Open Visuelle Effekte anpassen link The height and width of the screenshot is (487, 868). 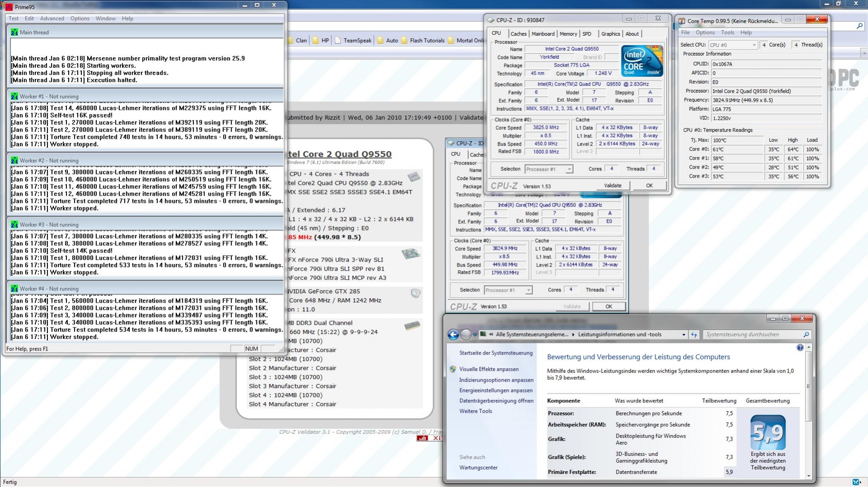[489, 369]
